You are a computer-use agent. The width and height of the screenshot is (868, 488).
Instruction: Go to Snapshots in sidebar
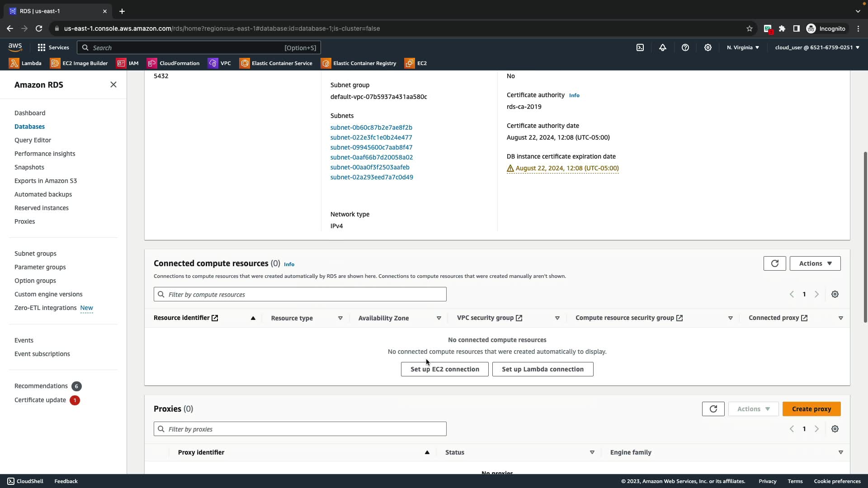point(29,167)
